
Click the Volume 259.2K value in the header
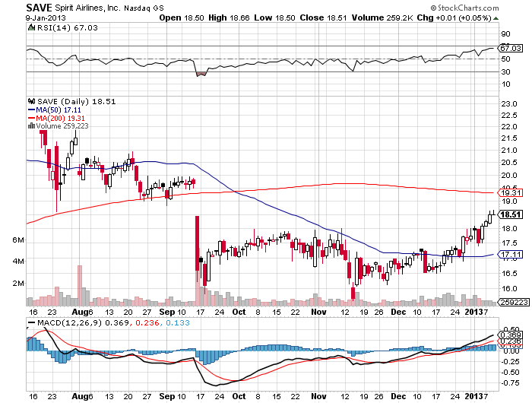click(382, 18)
